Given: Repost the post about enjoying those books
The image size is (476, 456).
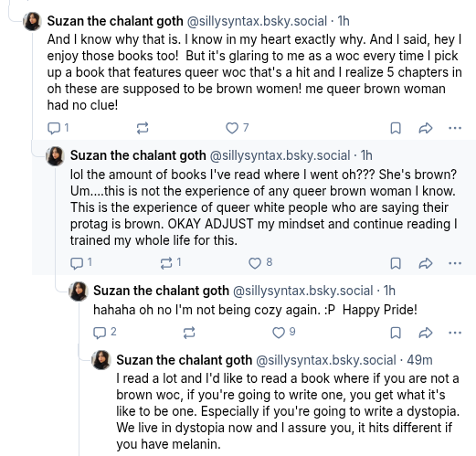Looking at the screenshot, I should (x=143, y=128).
